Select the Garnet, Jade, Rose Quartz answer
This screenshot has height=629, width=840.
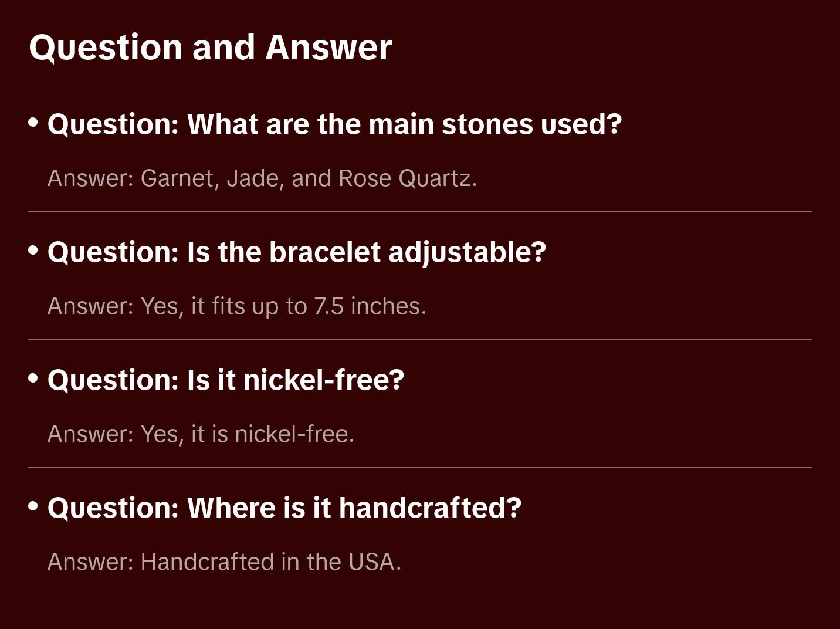click(x=262, y=178)
